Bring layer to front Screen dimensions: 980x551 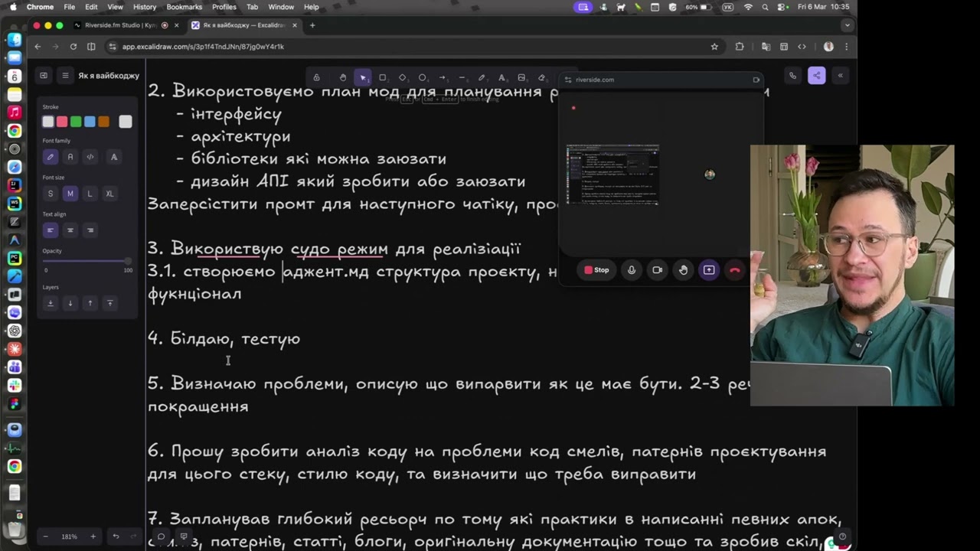click(x=109, y=303)
